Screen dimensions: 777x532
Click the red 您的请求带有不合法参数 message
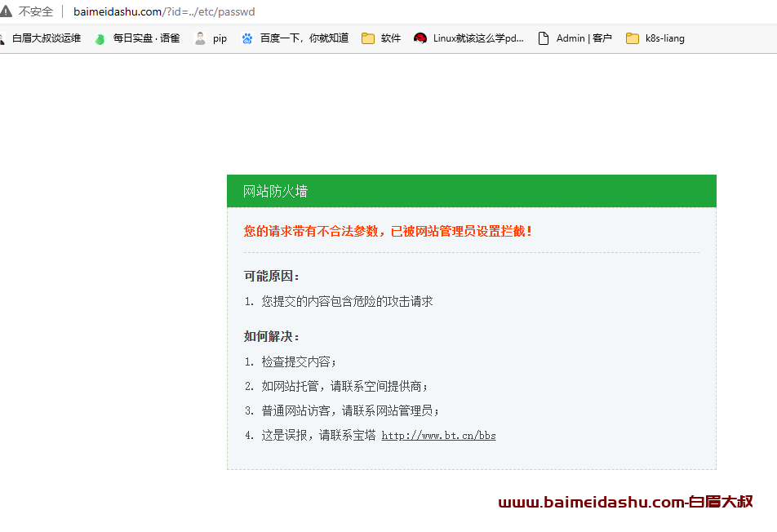click(388, 232)
